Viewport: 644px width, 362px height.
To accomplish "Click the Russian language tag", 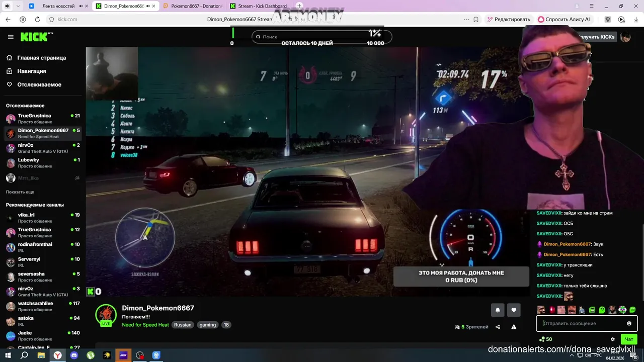I will (x=183, y=325).
